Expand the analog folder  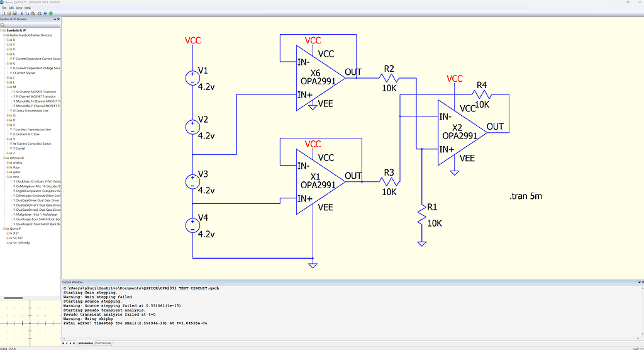8,162
